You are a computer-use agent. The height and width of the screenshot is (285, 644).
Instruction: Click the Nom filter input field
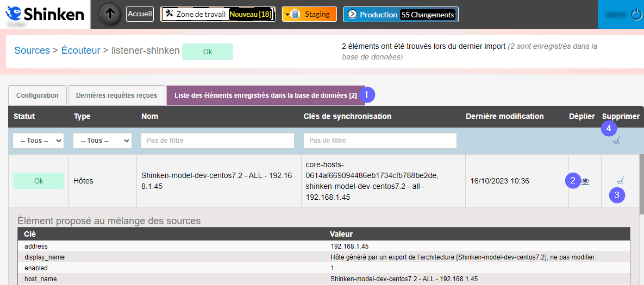(217, 141)
